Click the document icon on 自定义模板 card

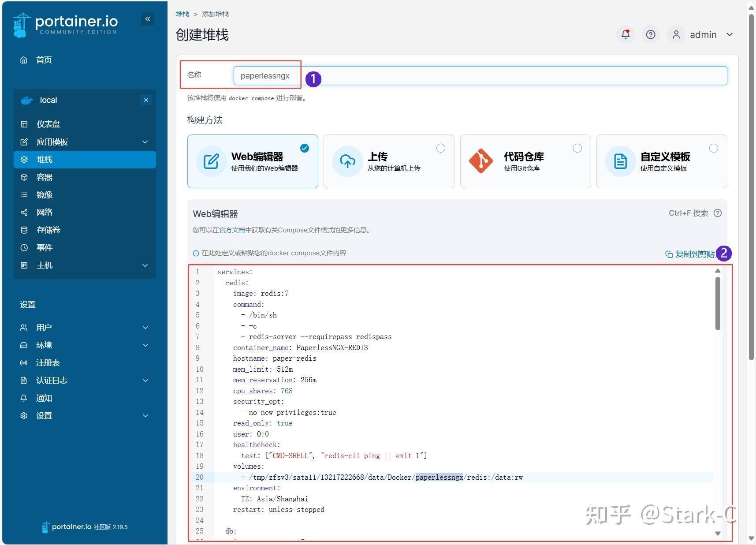coord(620,161)
